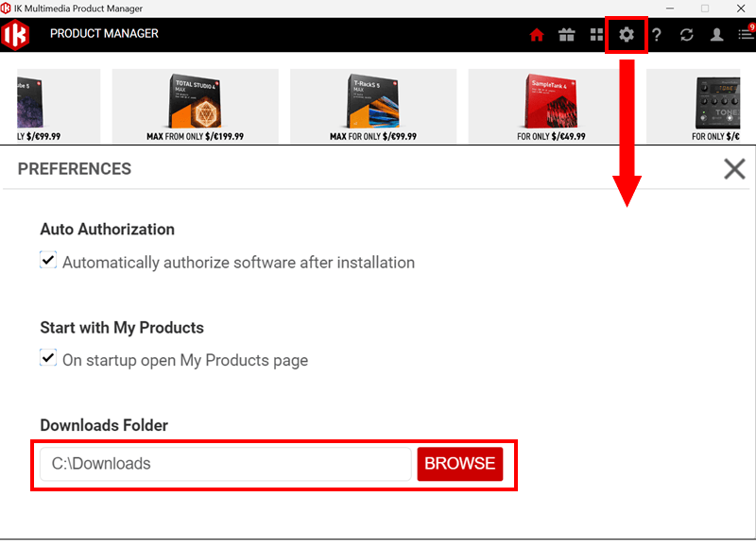Image resolution: width=756 pixels, height=548 pixels.
Task: Open the T-RackS 5 MAX banner
Action: 372,106
